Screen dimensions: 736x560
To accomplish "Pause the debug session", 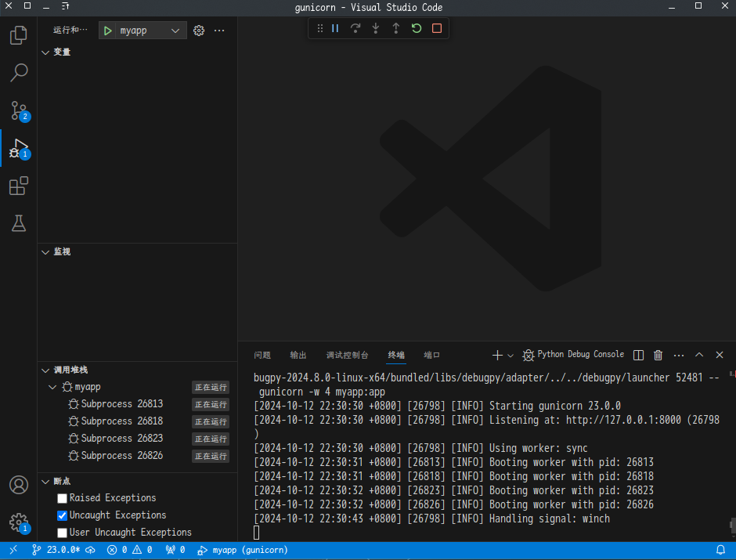I will pyautogui.click(x=335, y=29).
